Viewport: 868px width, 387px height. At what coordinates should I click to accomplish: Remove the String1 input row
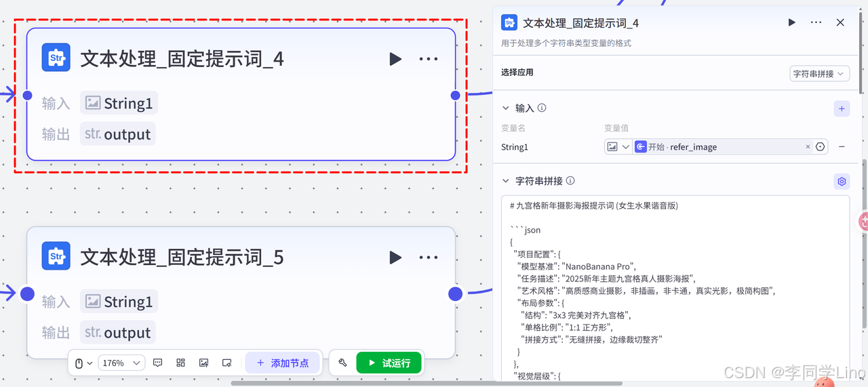[x=842, y=146]
